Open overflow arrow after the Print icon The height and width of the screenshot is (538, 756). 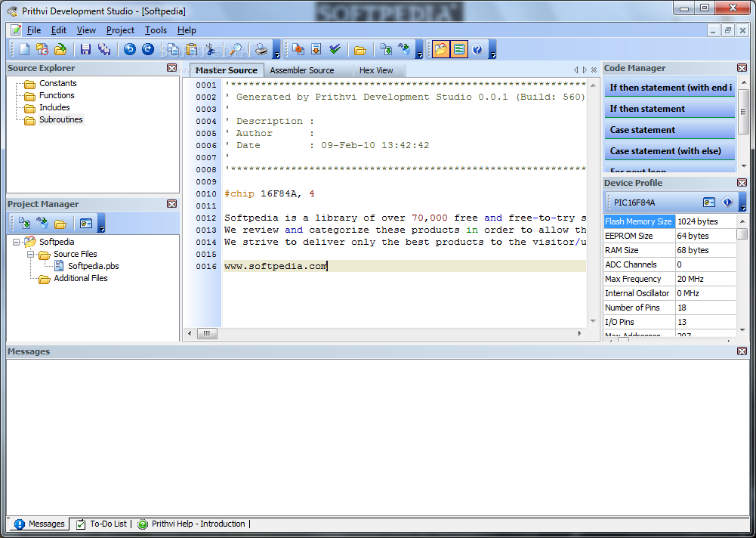(x=276, y=50)
